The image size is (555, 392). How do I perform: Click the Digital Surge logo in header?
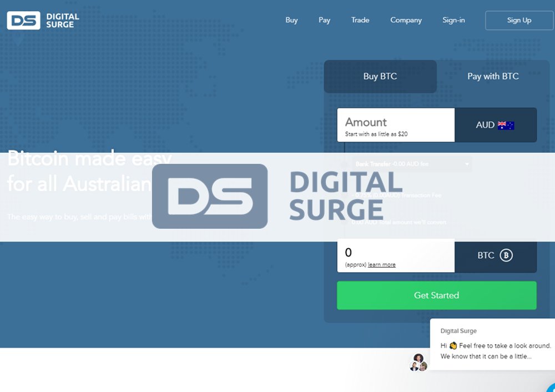click(43, 20)
